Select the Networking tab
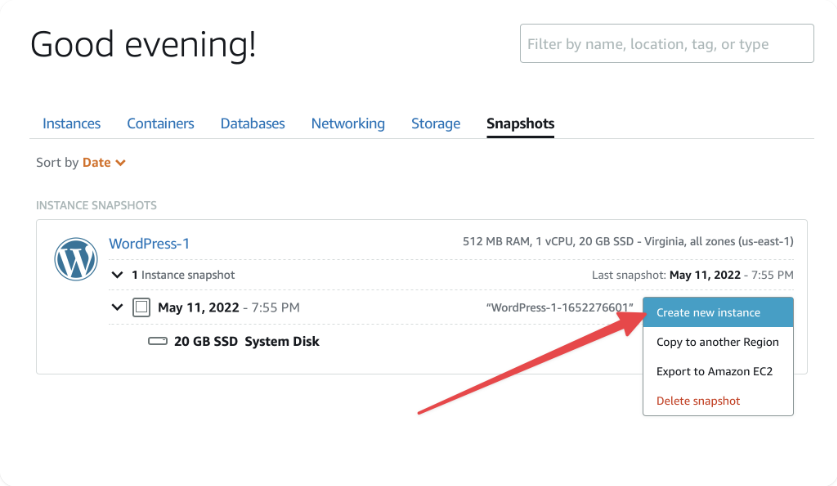Viewport: 837px width, 486px height. [x=348, y=123]
